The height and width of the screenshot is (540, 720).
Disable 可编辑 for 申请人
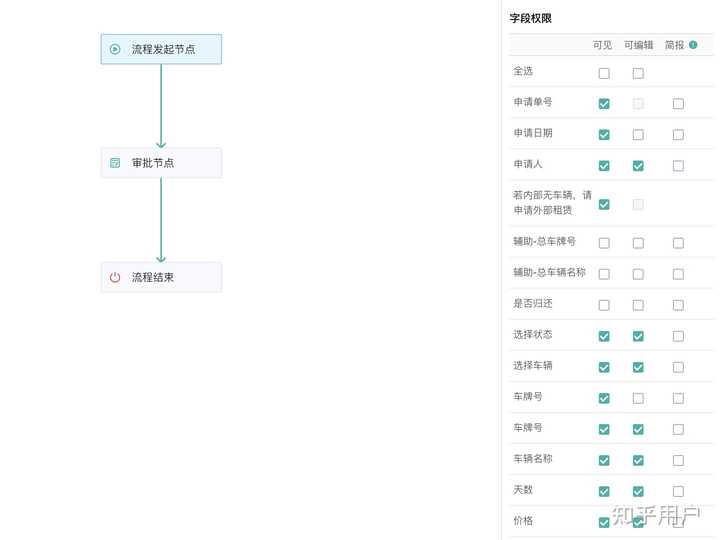tap(638, 166)
